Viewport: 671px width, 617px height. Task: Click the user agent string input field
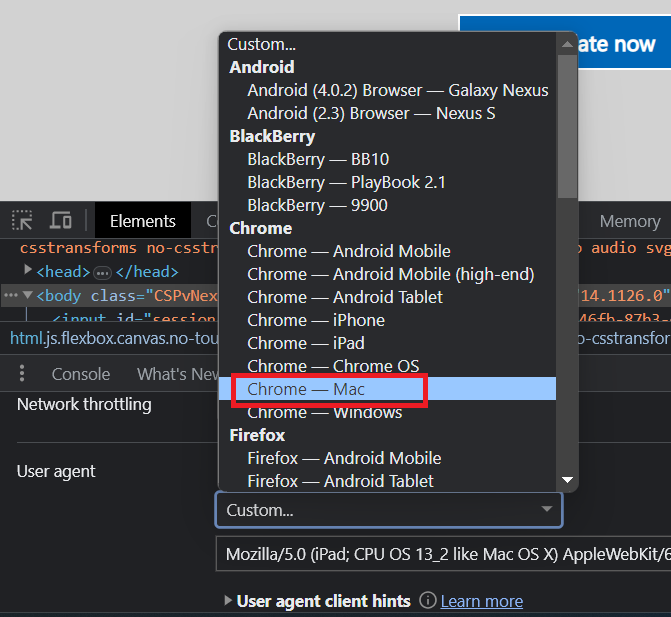pyautogui.click(x=443, y=554)
